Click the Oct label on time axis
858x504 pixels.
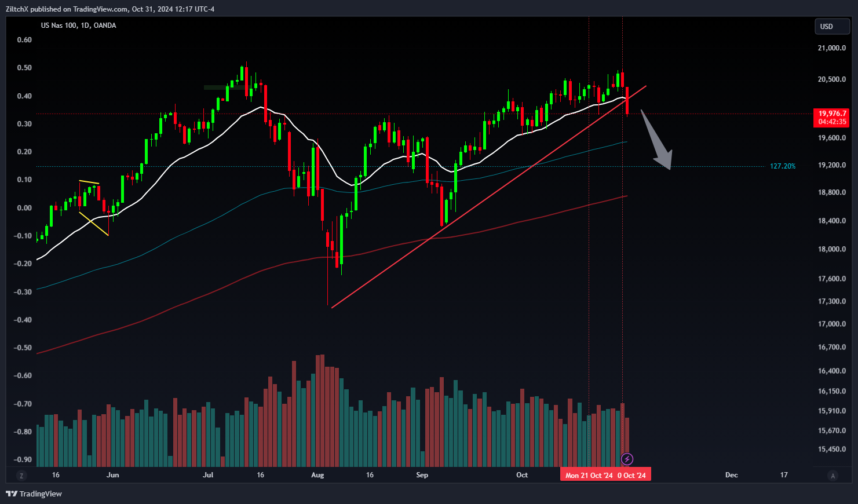pos(522,475)
